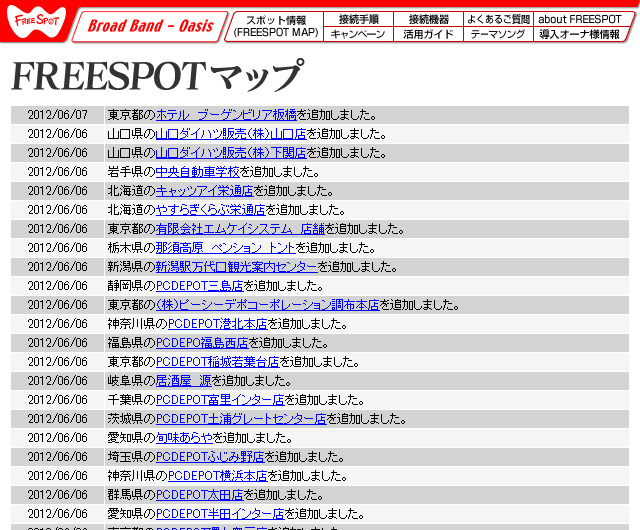The width and height of the screenshot is (640, 530).
Task: Click 新潟県の text before 新潟駅万代口観光案内センター
Action: (x=131, y=267)
